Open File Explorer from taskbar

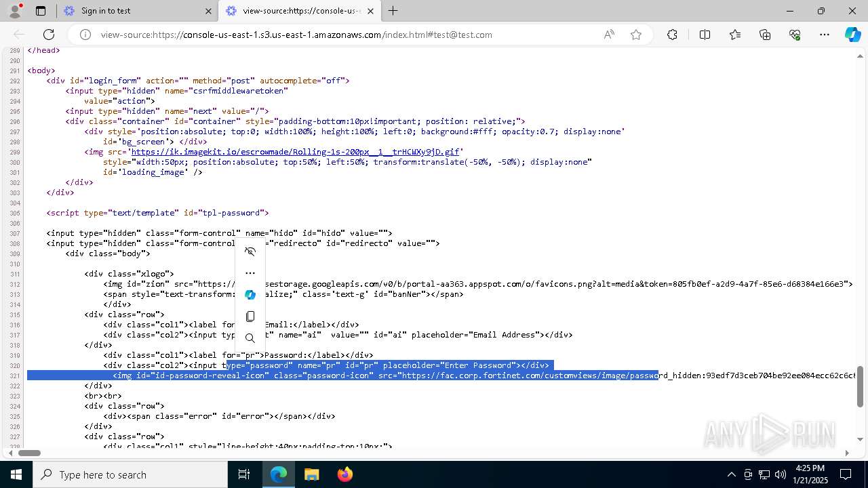pos(311,474)
